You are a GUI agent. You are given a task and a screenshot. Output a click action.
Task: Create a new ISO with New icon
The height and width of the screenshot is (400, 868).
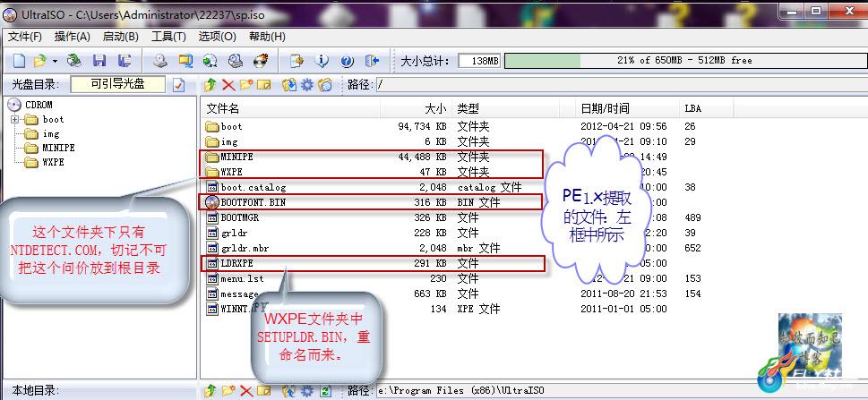(20, 60)
